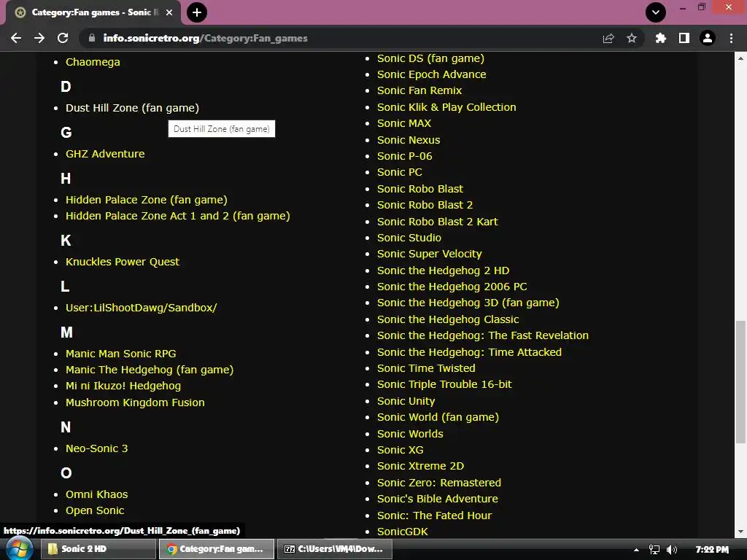Screen dimensions: 747x560
Task: Open Sonic Klik & Play Collection link
Action: 447,107
